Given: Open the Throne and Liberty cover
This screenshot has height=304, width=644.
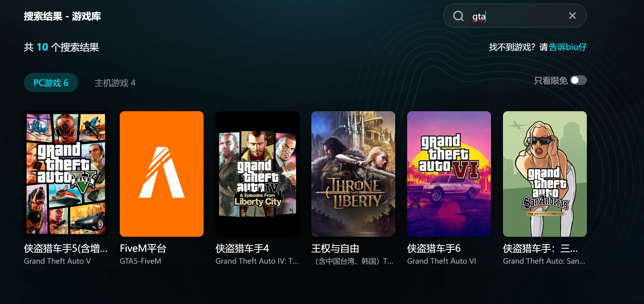Looking at the screenshot, I should coord(353,174).
